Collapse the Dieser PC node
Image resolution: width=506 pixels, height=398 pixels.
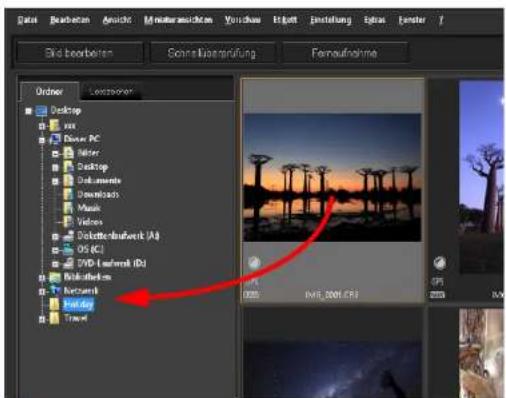[42, 140]
